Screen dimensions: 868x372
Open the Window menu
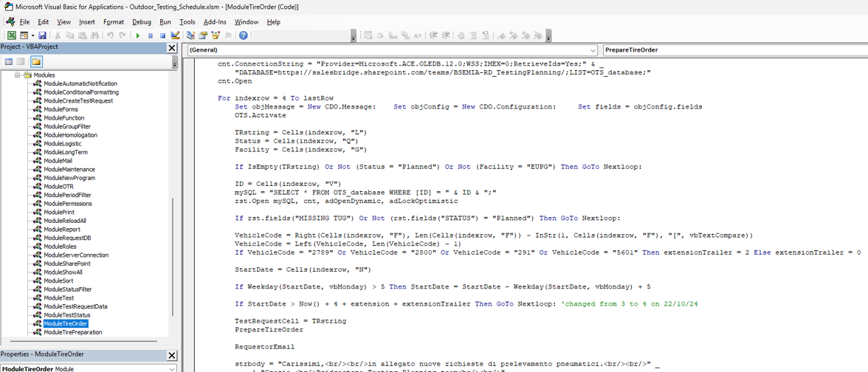point(247,22)
